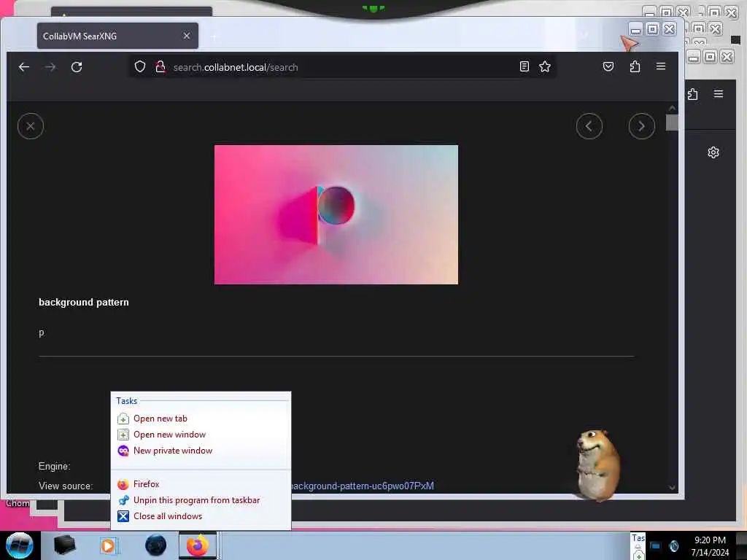The width and height of the screenshot is (747, 560).
Task: Click the clock showing 9:20 PM
Action: coord(710,540)
